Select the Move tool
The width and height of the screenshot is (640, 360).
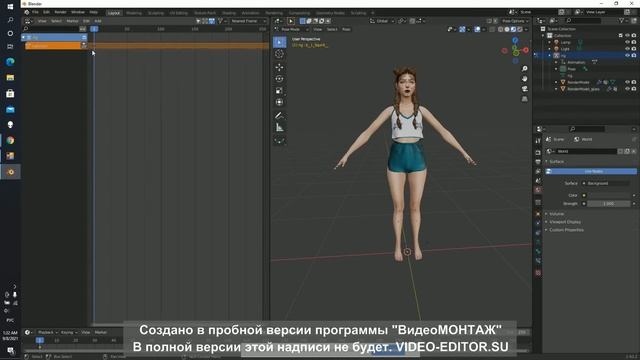[x=280, y=67]
